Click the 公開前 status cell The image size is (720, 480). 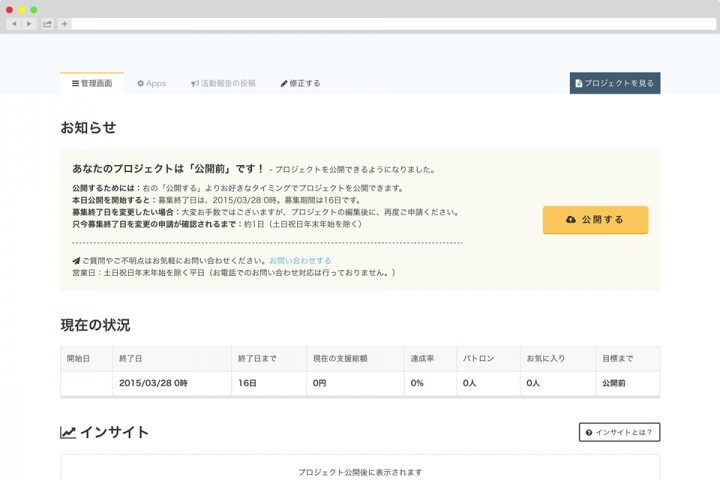coord(628,383)
